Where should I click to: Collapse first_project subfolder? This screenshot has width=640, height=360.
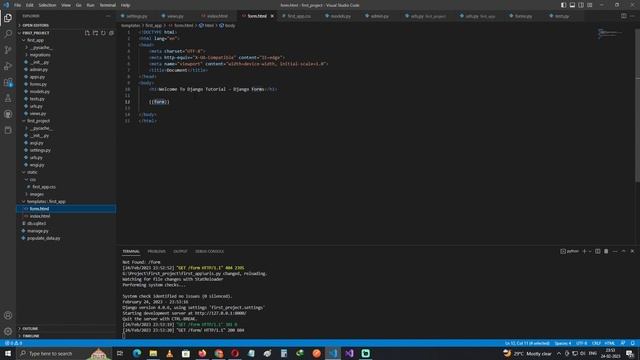[66, 121]
